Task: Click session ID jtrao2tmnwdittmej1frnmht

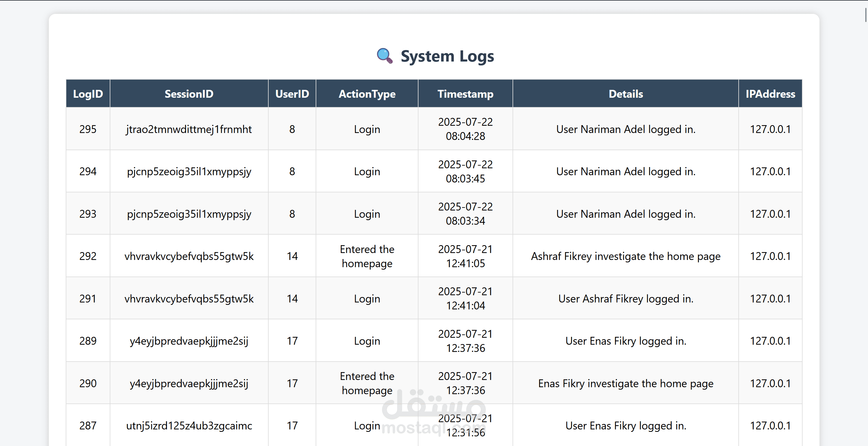Action: [x=189, y=129]
